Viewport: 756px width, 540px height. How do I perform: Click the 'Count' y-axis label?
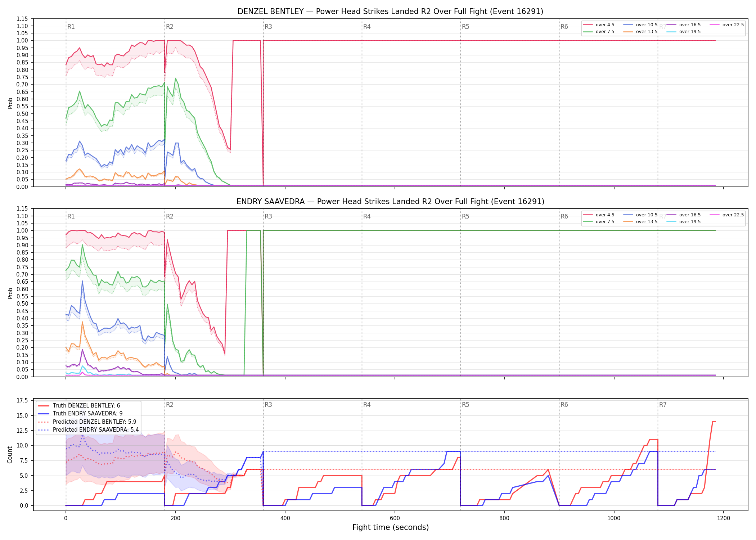pyautogui.click(x=10, y=455)
